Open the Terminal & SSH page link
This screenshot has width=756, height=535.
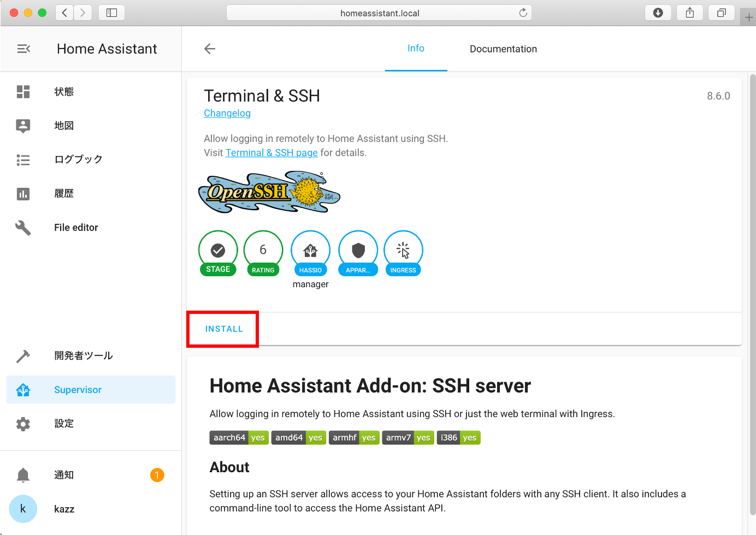tap(271, 153)
